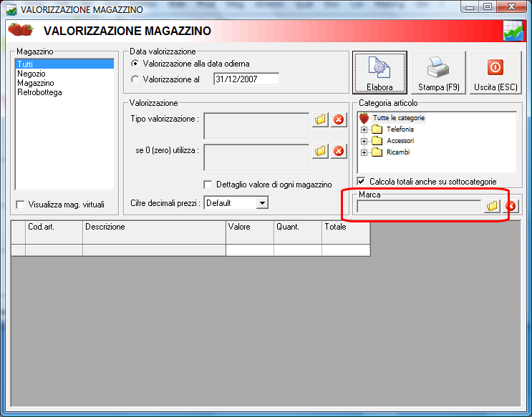Click the chart icon in header banner
The height and width of the screenshot is (417, 532).
coord(513,31)
